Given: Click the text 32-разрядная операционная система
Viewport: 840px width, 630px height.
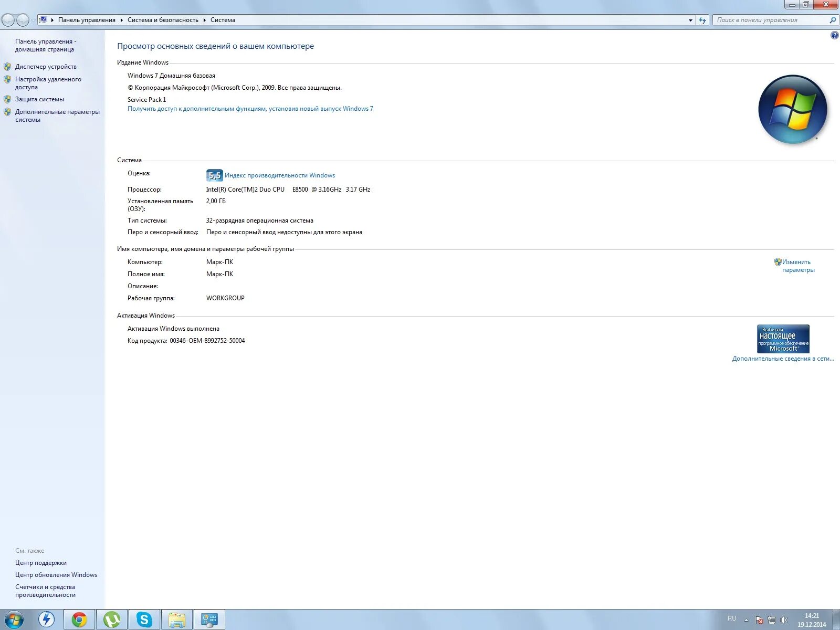Looking at the screenshot, I should 259,220.
